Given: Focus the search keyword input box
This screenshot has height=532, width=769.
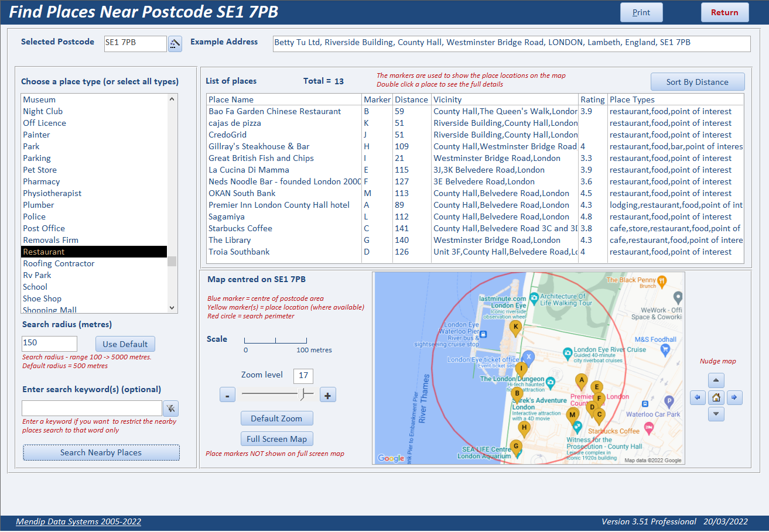Looking at the screenshot, I should (92, 409).
